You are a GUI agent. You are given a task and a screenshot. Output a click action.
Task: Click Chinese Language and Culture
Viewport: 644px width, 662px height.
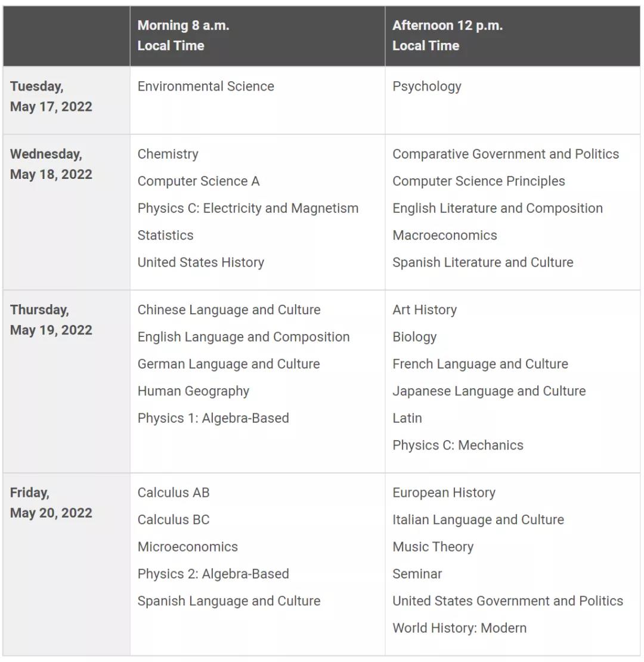tap(229, 310)
